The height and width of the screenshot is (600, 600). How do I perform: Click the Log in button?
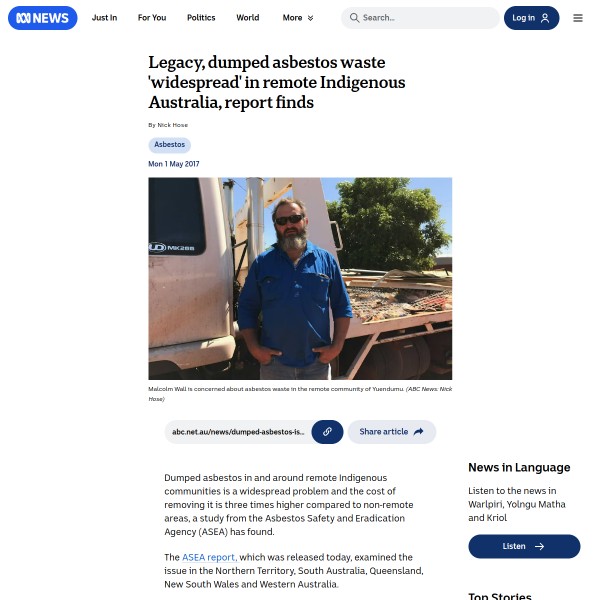point(531,18)
